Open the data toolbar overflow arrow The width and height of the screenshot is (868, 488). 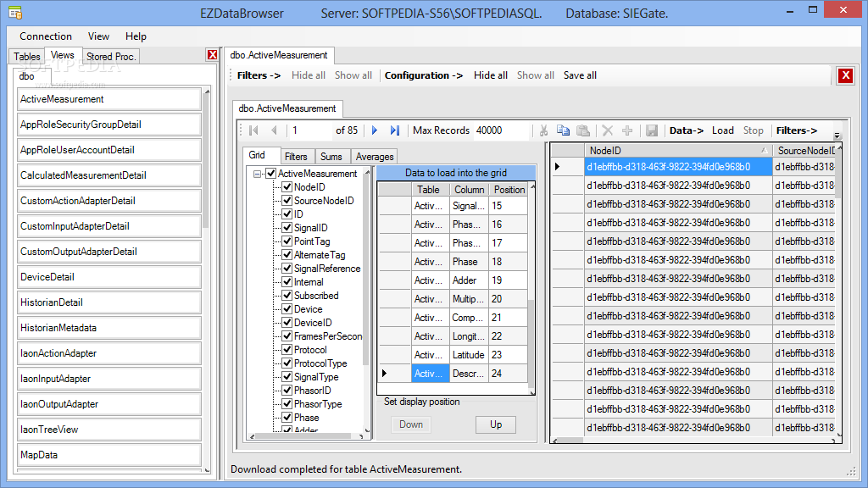click(x=837, y=135)
